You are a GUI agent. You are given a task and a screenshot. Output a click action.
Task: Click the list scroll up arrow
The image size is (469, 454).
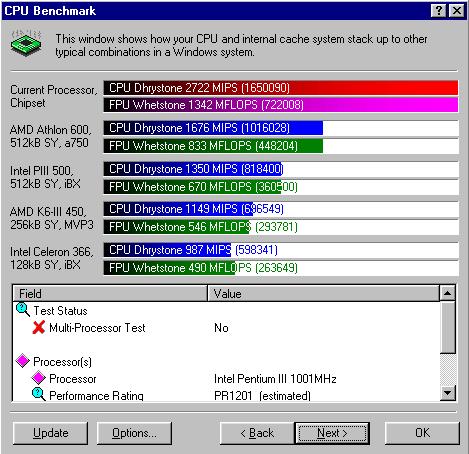coord(448,293)
